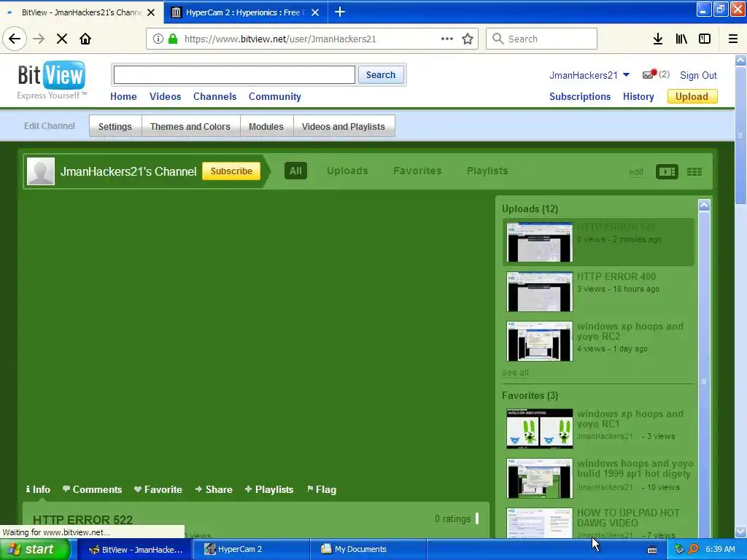Click Sign Out
The height and width of the screenshot is (560, 747).
pyautogui.click(x=698, y=75)
